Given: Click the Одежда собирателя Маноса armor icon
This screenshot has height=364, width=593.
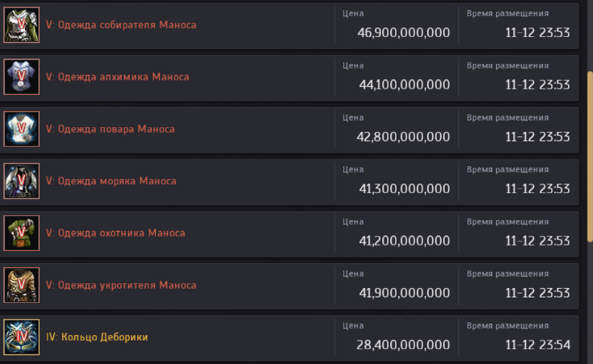Looking at the screenshot, I should (x=22, y=25).
